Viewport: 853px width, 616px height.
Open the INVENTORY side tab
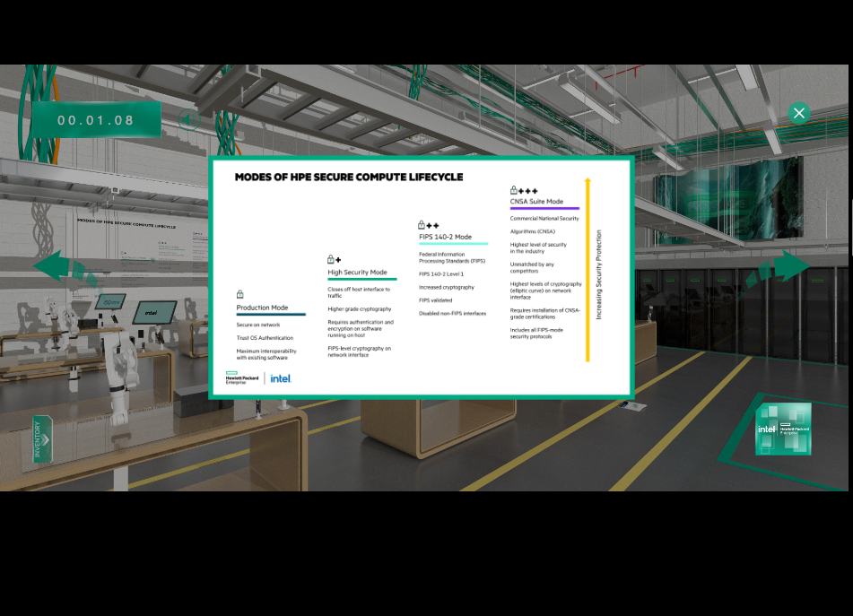coord(42,439)
